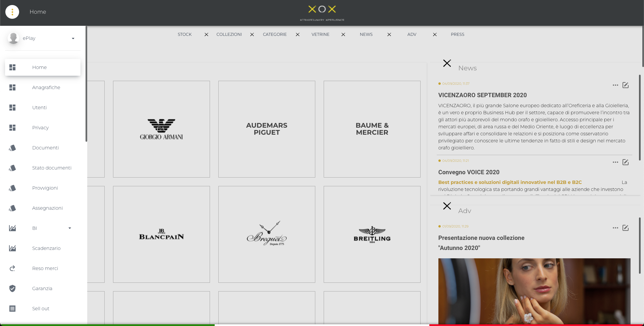Click the Garanzia shield icon

(12, 288)
